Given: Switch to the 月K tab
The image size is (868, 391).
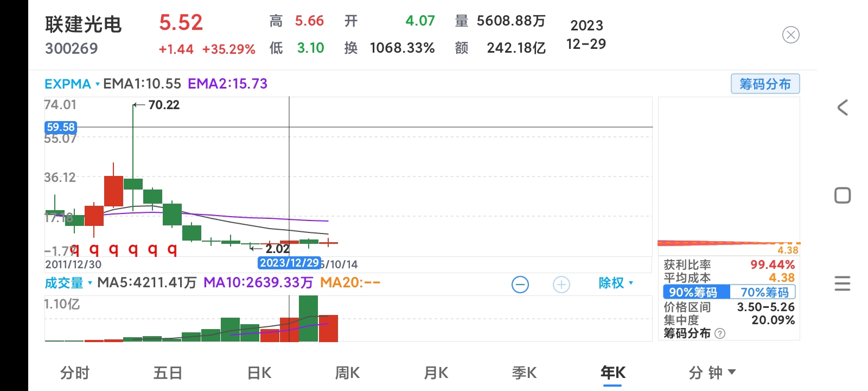Looking at the screenshot, I should coord(436,373).
